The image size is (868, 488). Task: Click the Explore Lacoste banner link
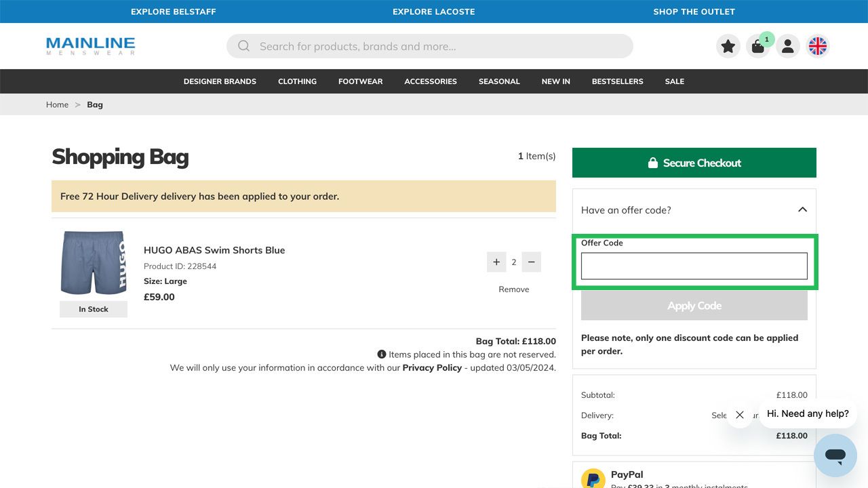pos(434,12)
